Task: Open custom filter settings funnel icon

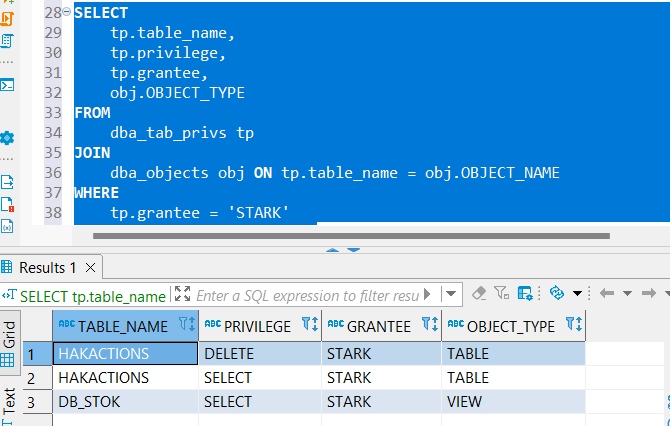Action: click(500, 294)
